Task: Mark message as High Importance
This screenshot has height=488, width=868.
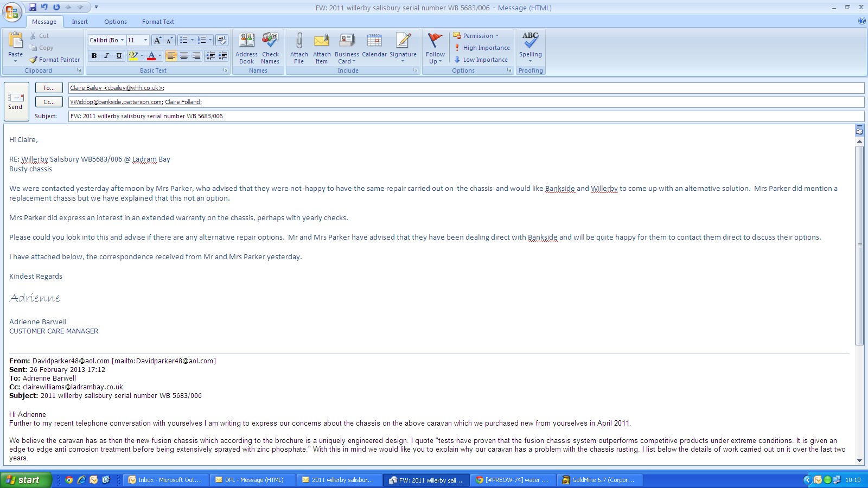Action: [482, 48]
